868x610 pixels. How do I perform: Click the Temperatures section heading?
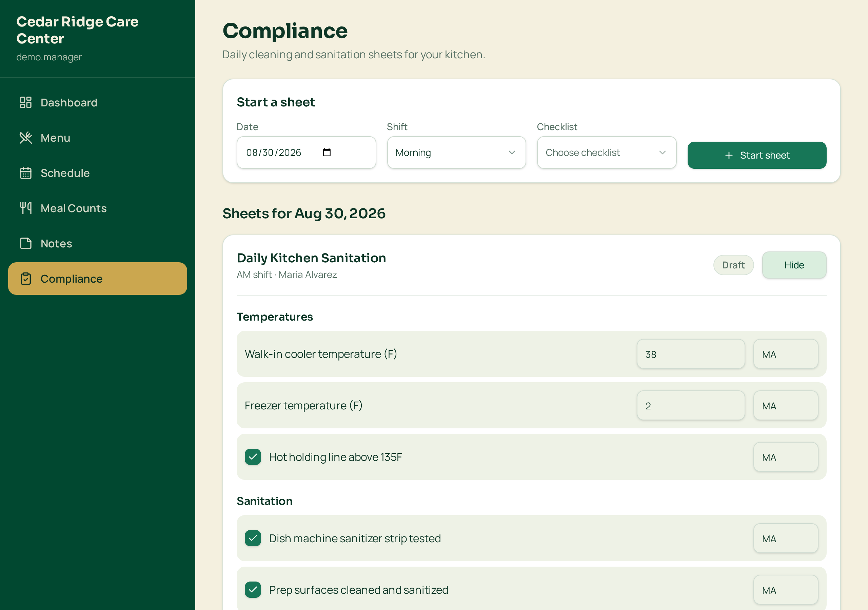pyautogui.click(x=274, y=317)
